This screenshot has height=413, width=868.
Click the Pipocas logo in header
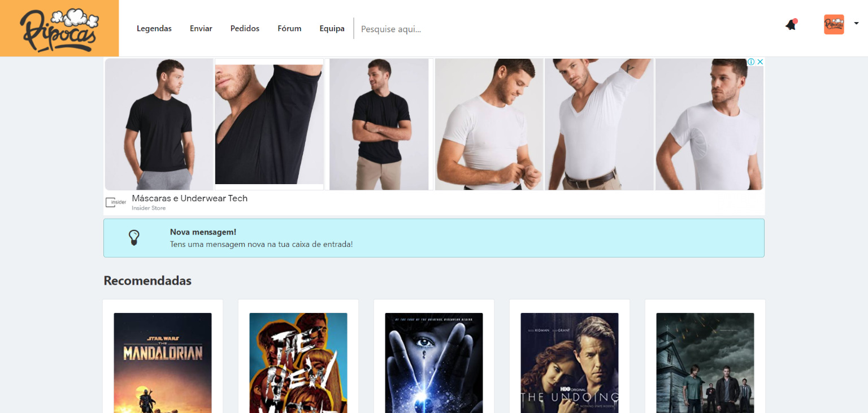(x=59, y=28)
